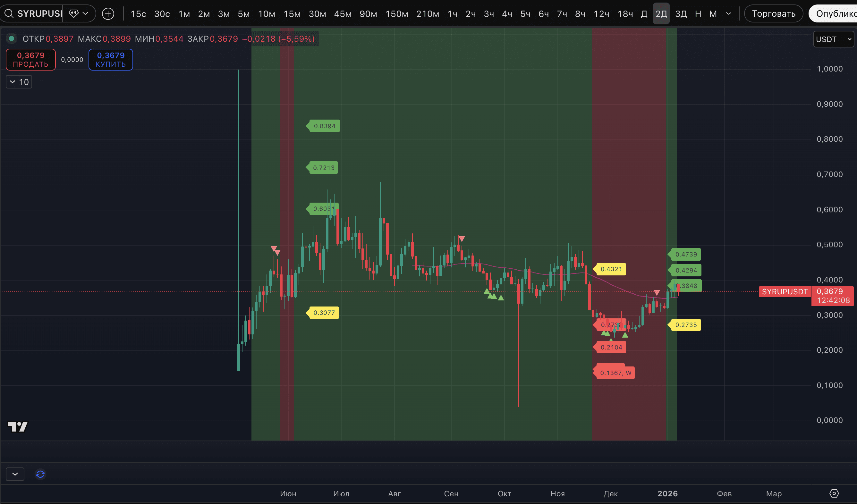Image resolution: width=857 pixels, height=504 pixels.
Task: Click the plus compare symbol icon
Action: coord(108,13)
